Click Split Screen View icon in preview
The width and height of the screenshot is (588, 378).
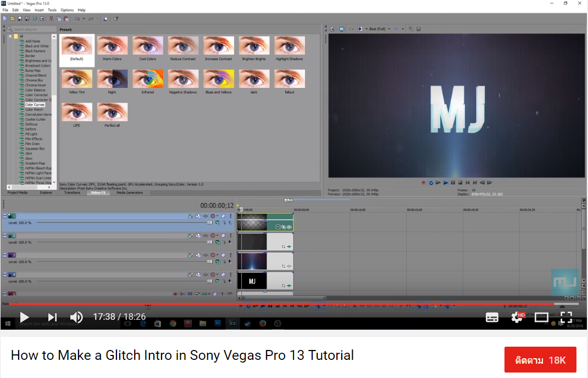360,29
